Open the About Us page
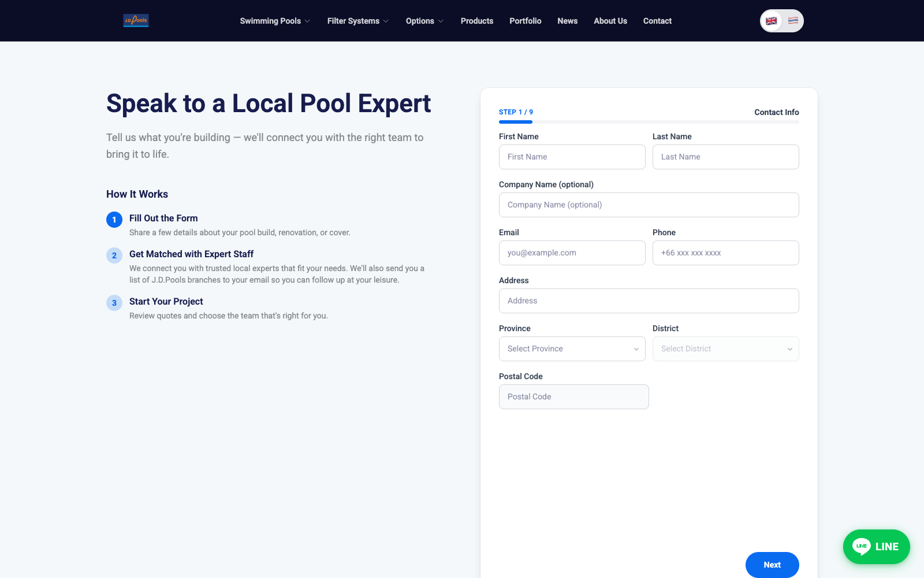 click(610, 21)
